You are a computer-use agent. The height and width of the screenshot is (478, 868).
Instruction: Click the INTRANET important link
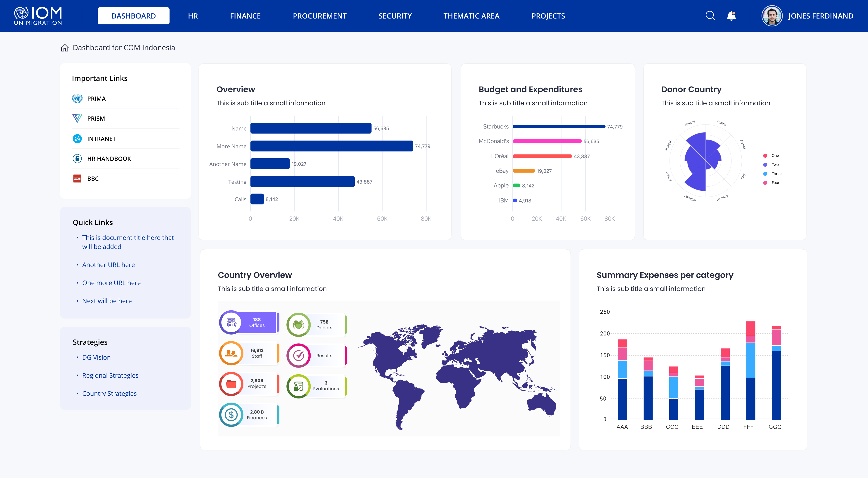[101, 139]
